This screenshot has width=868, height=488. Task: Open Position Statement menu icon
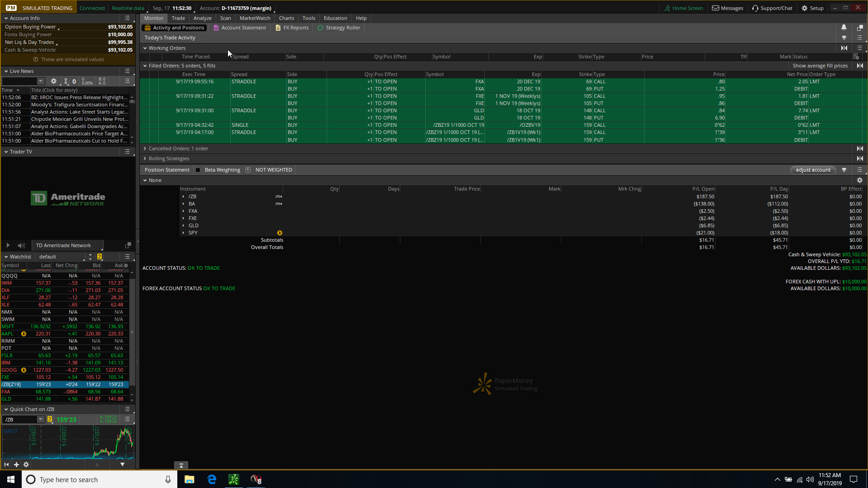tap(859, 170)
